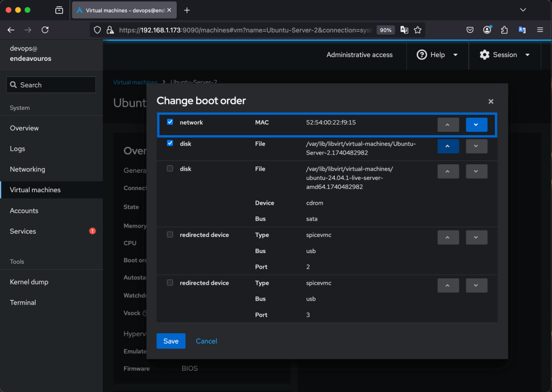Screen dimensions: 552x392
Task: Open the list all tabs chevron
Action: [x=522, y=10]
